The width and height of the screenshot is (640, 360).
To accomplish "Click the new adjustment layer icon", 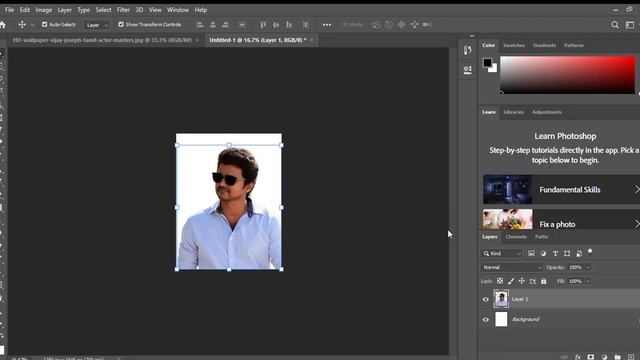I will click(604, 357).
